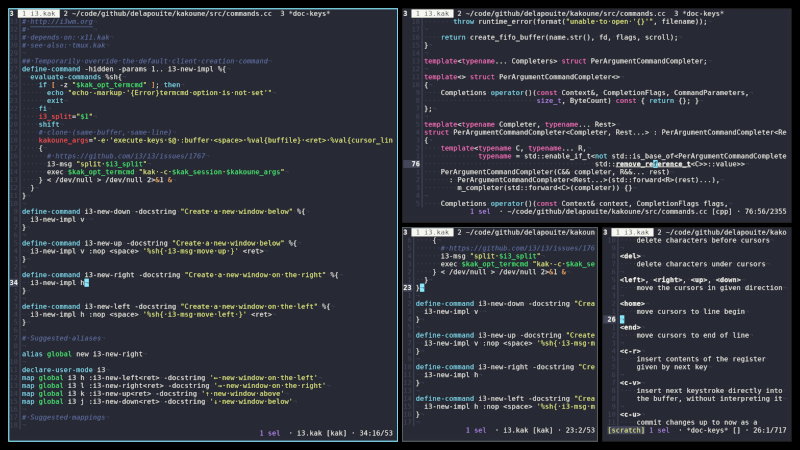This screenshot has width=800, height=450.
Task: Click 'i3_split="$1"' line in left pane
Action: click(x=66, y=116)
